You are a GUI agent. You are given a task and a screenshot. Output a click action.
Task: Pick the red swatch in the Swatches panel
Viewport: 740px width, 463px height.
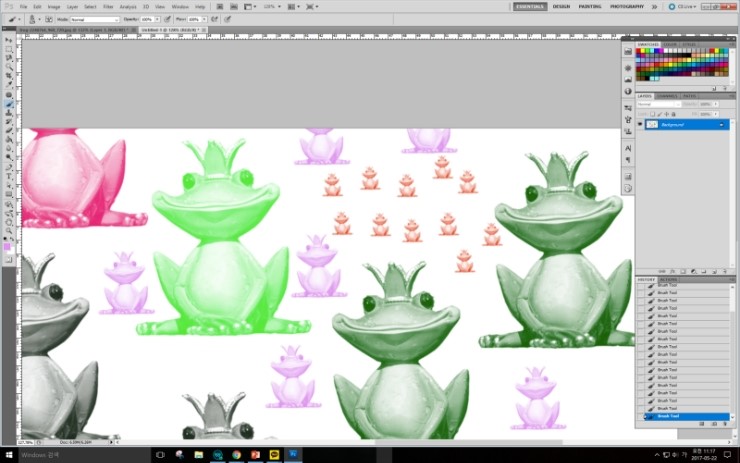(x=639, y=51)
